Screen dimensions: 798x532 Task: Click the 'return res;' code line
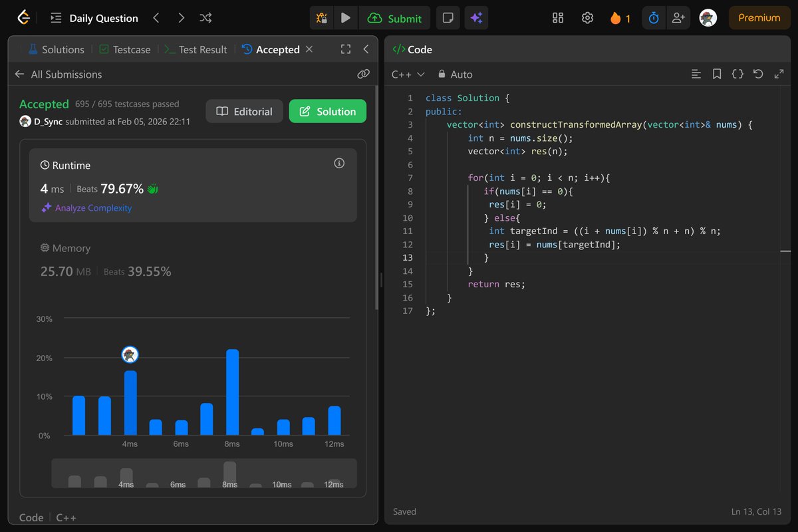click(496, 284)
